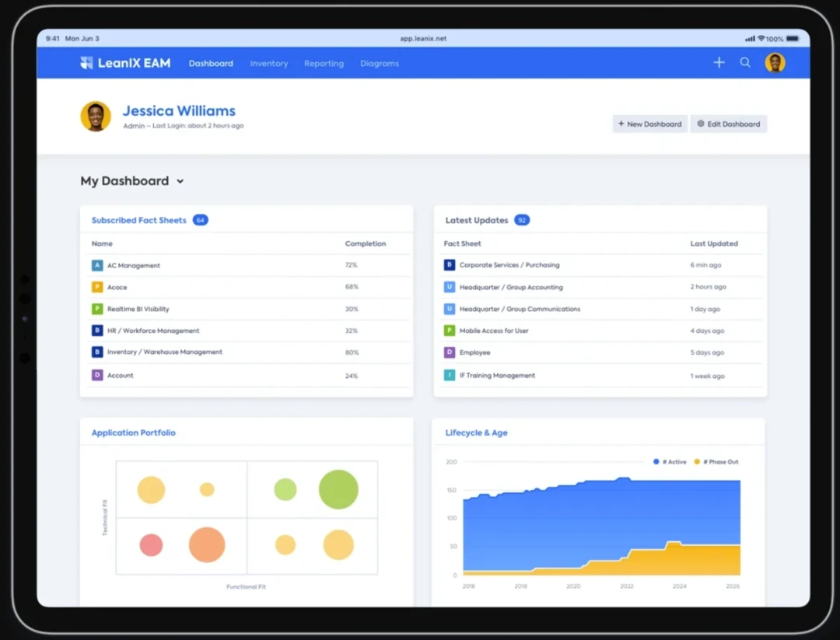This screenshot has height=640, width=840.
Task: Click yellow P icon beside Acoce
Action: click(x=97, y=287)
